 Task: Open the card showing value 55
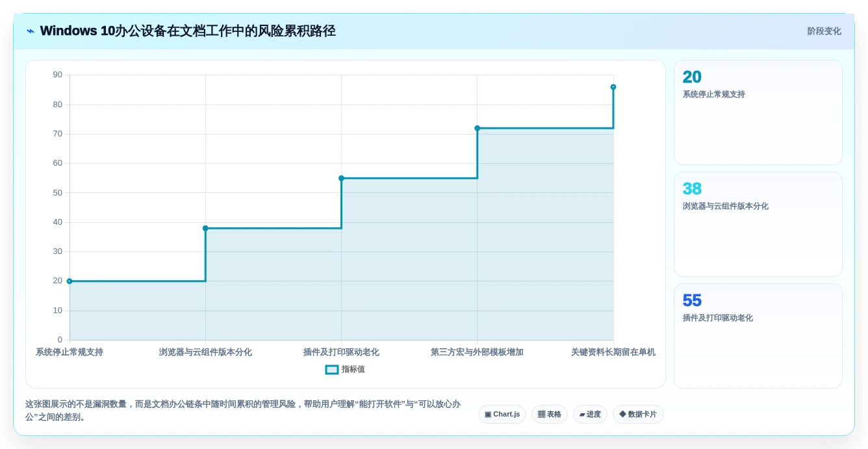click(758, 336)
